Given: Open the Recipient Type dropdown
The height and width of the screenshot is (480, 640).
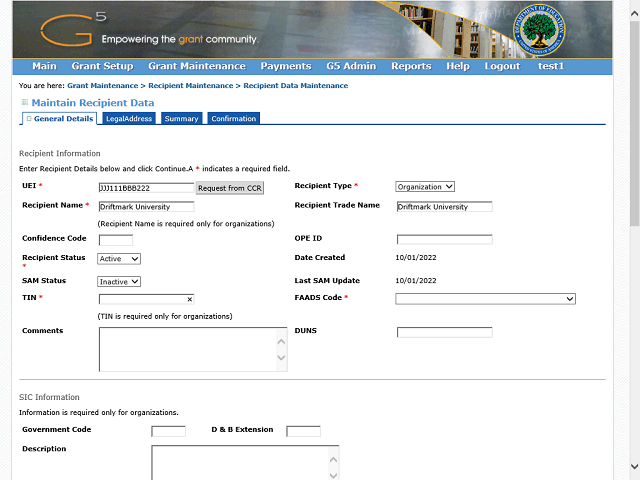Looking at the screenshot, I should pos(425,187).
